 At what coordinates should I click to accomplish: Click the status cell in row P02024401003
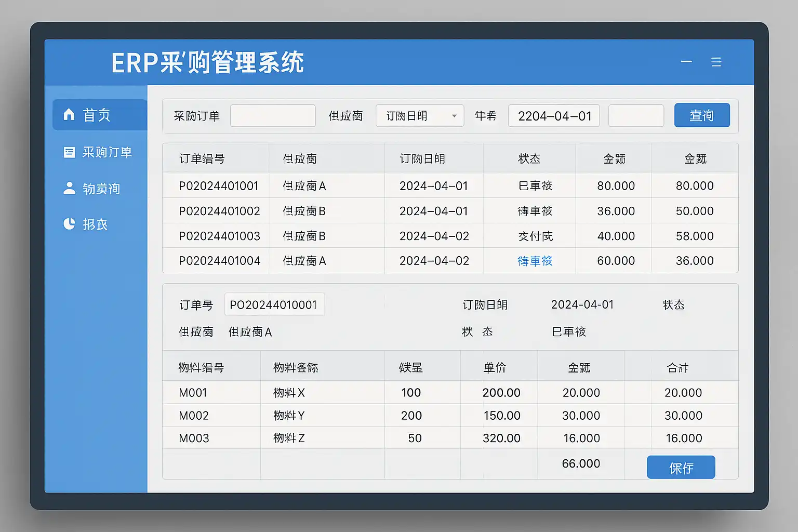click(x=535, y=236)
